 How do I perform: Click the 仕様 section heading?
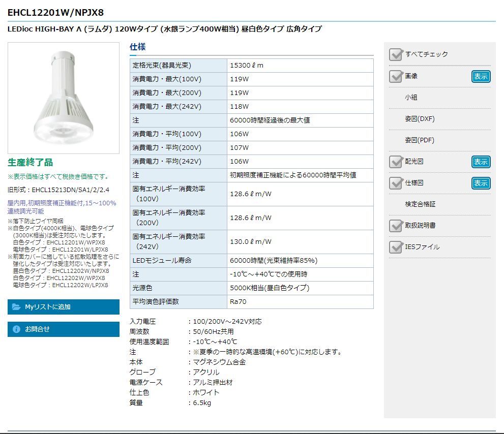click(x=138, y=47)
